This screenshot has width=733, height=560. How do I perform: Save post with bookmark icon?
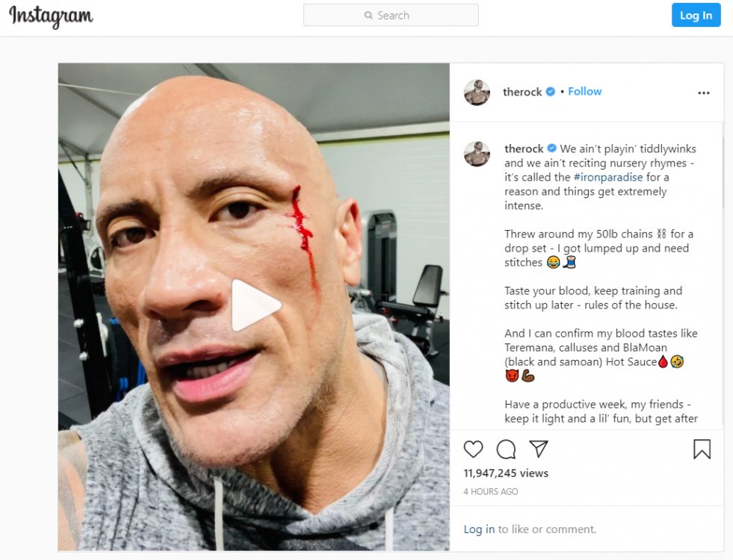[x=702, y=449]
